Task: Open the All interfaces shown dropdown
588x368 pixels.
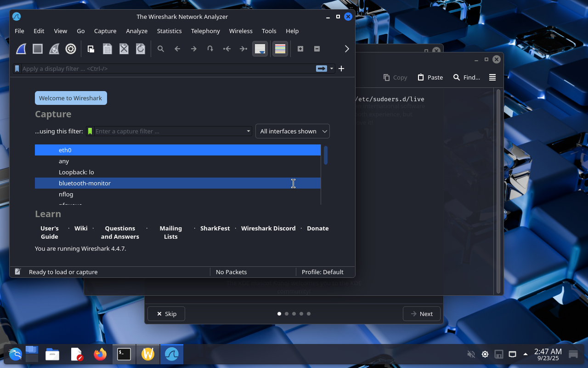Action: 293,131
